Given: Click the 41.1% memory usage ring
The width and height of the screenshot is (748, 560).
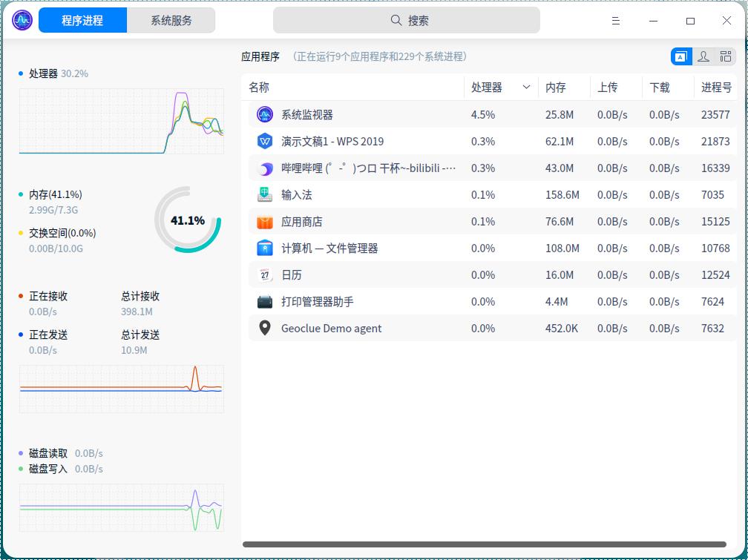Looking at the screenshot, I should 188,220.
